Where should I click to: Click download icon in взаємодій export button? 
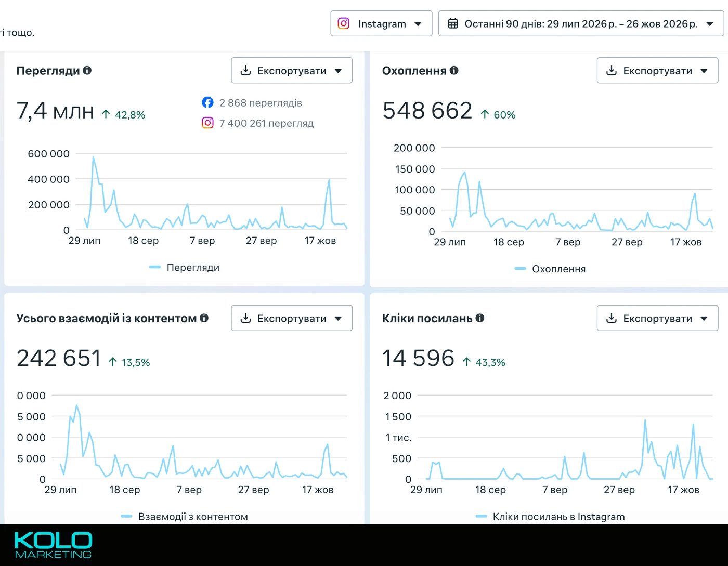246,318
